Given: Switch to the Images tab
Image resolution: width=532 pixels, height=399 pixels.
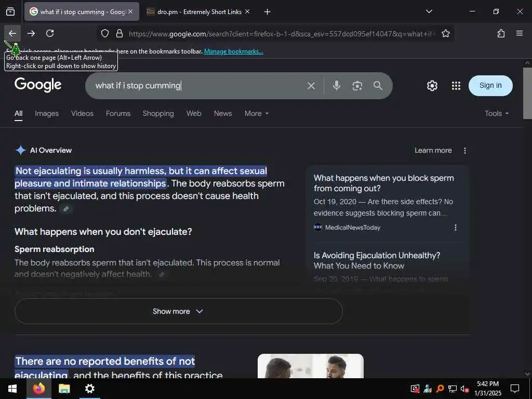Looking at the screenshot, I should pos(47,113).
